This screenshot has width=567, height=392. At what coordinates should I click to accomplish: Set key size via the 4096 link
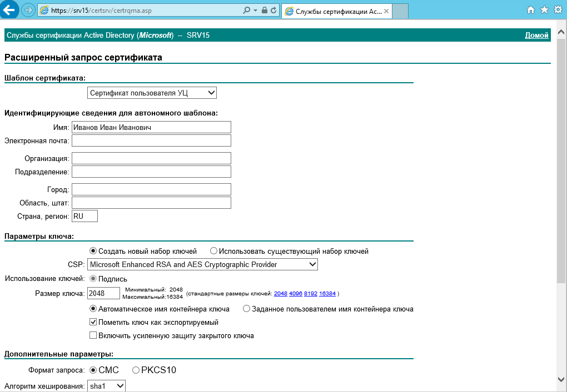point(296,294)
